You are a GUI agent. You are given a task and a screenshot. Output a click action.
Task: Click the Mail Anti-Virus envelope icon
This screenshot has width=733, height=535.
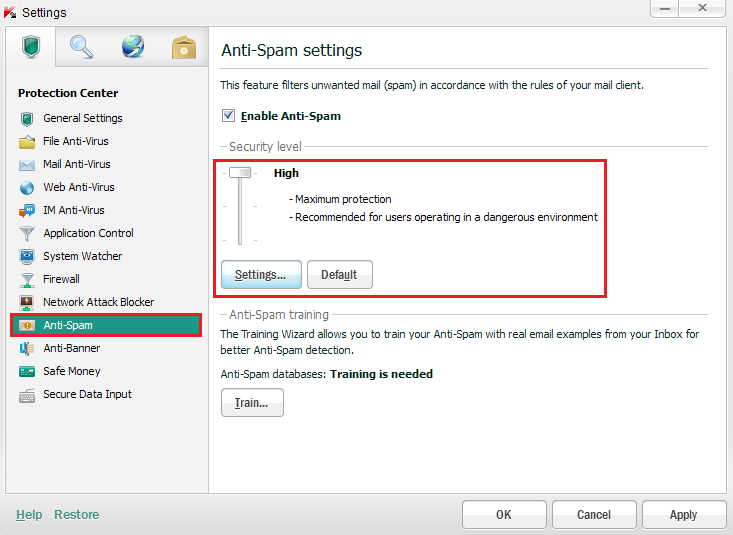click(27, 165)
